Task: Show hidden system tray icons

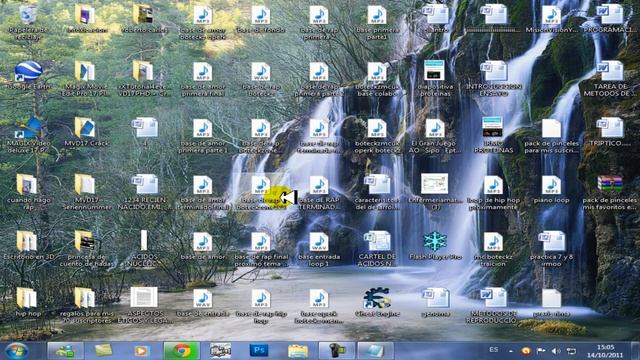Action: pos(511,351)
